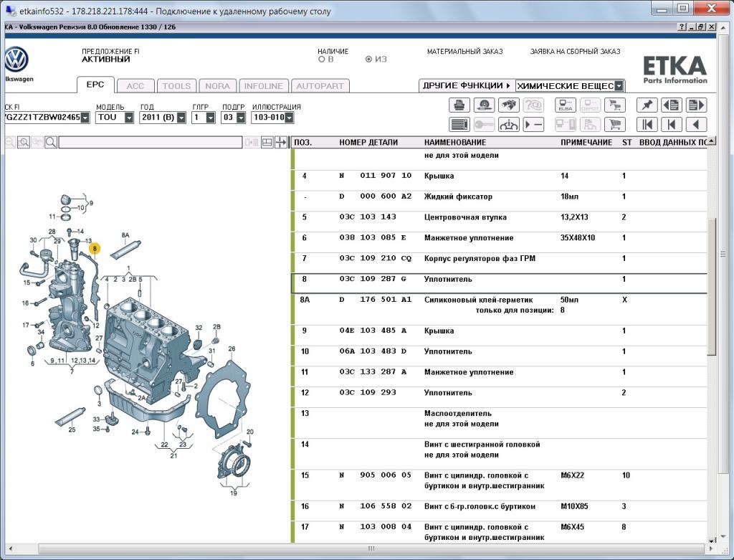Click the help question mark in ETKA title bar

point(682,27)
